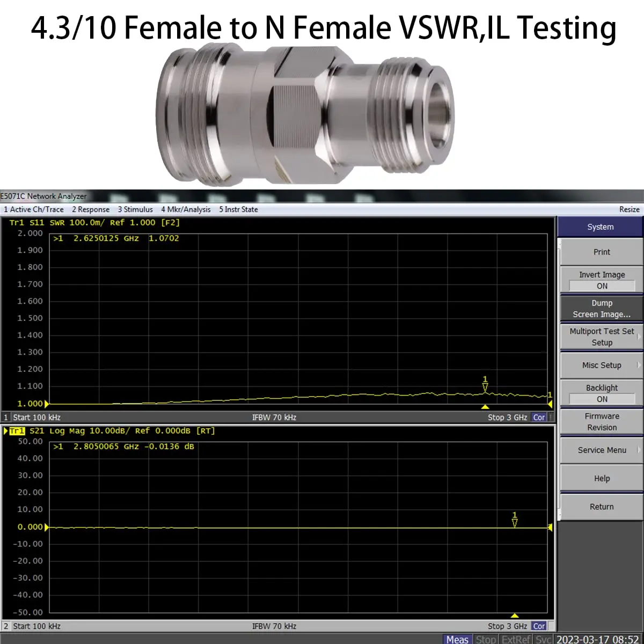Image resolution: width=644 pixels, height=644 pixels.
Task: Select marker 1 on the SWR trace
Action: 485,385
